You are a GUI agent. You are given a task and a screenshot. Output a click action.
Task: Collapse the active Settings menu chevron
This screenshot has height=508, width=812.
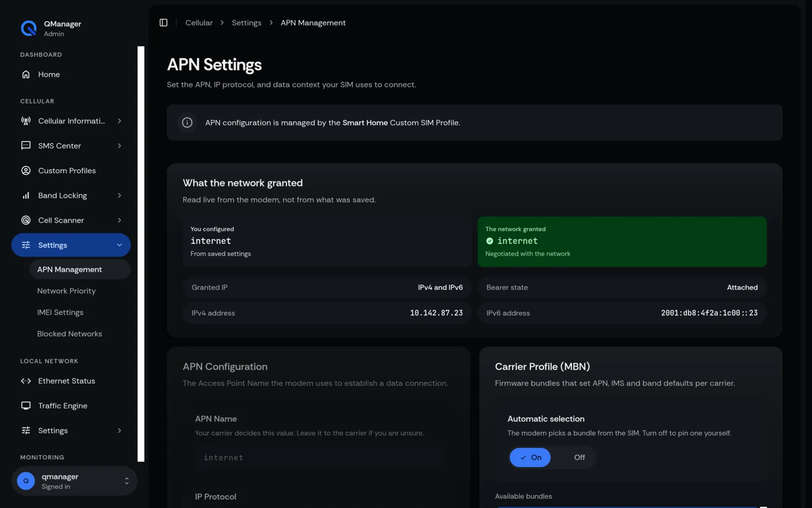119,245
